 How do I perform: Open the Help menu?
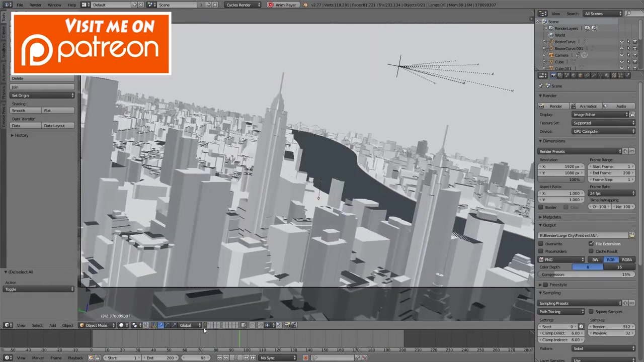(72, 5)
